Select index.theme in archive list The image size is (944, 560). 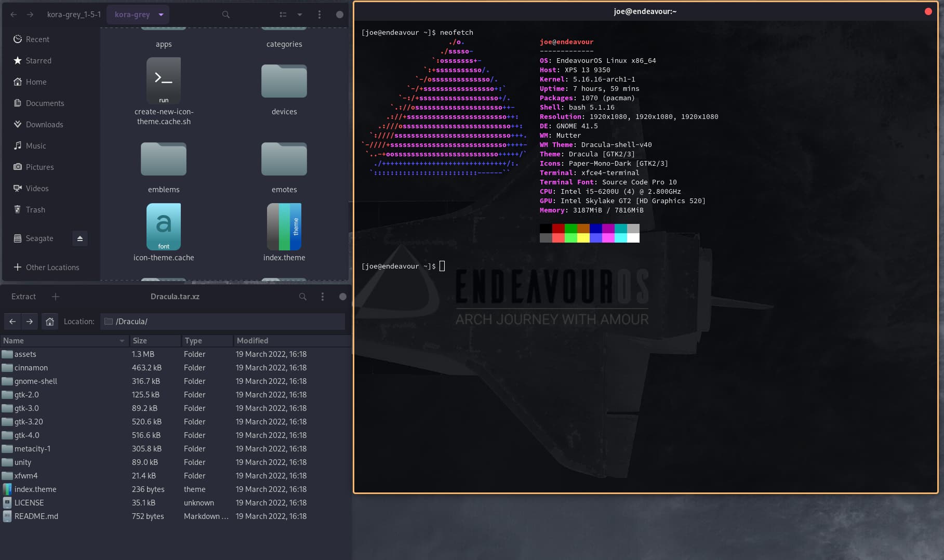click(x=176, y=489)
